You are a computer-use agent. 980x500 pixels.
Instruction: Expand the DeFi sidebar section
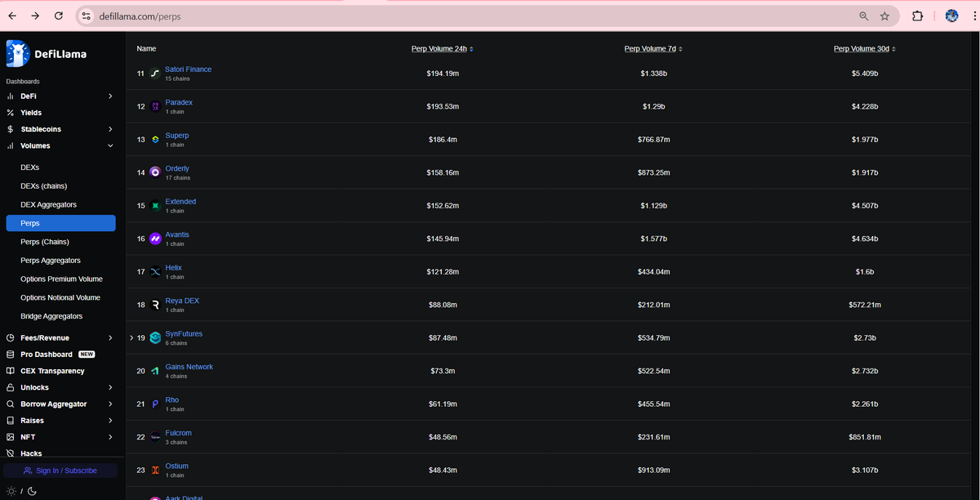coord(110,96)
